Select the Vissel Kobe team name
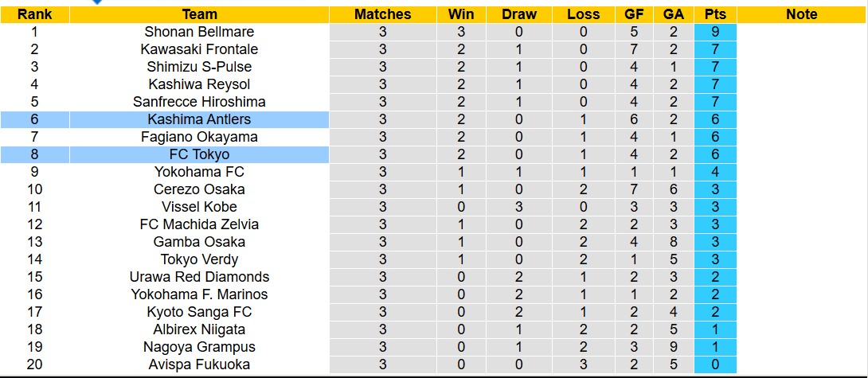The image size is (868, 378). [x=199, y=207]
